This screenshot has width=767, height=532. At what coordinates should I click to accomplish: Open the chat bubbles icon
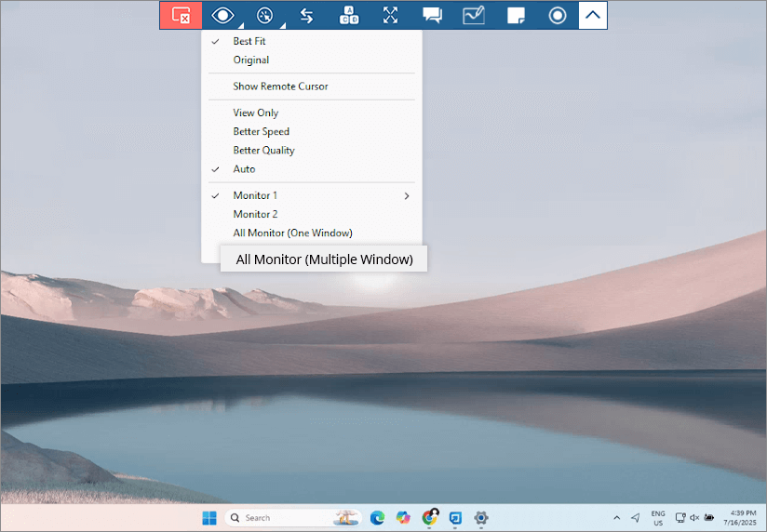point(432,15)
